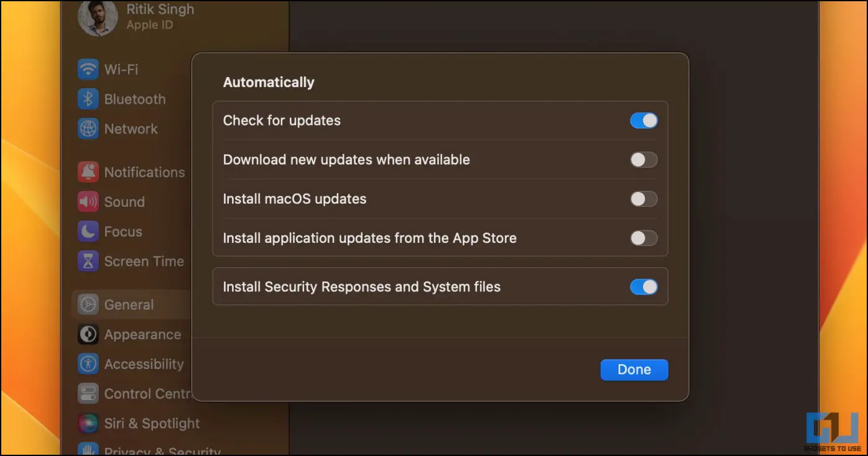Disable Install Security Responses and System files
The width and height of the screenshot is (868, 456).
pyautogui.click(x=644, y=287)
